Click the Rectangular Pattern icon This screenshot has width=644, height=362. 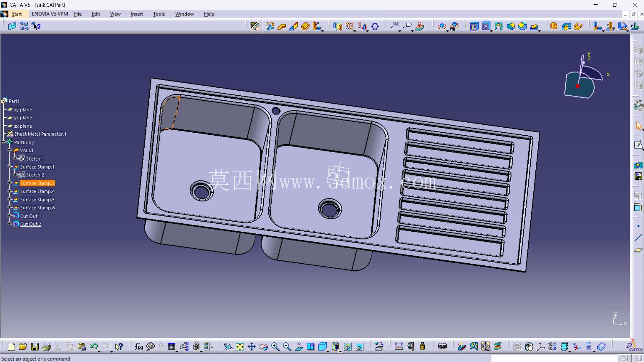[x=350, y=26]
